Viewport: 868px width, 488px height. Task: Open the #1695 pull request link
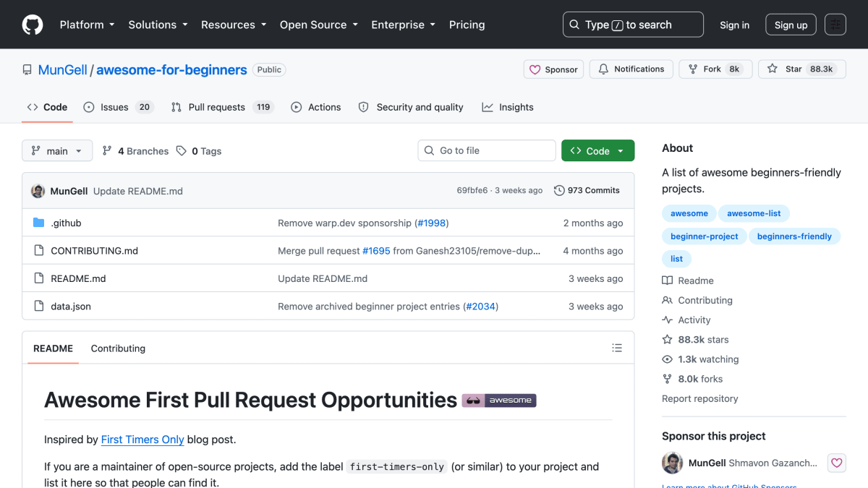coord(376,251)
